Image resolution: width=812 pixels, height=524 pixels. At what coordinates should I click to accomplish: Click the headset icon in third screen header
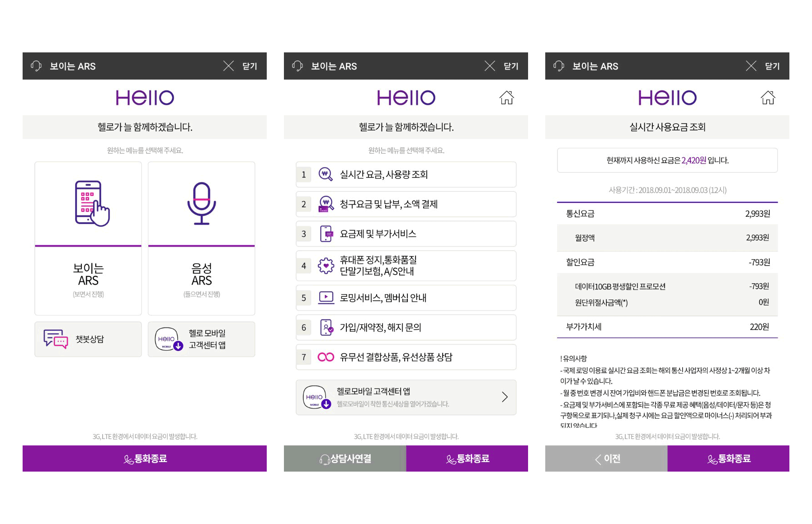tap(559, 66)
